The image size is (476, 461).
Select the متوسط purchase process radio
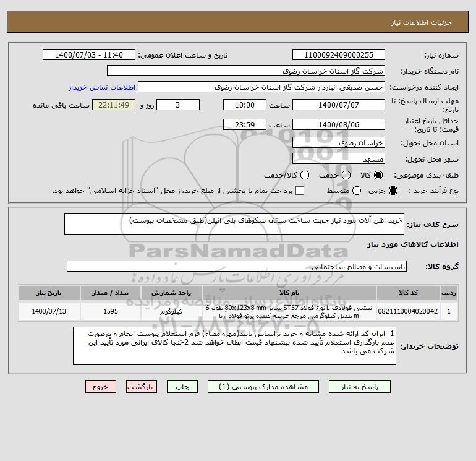pyautogui.click(x=357, y=191)
